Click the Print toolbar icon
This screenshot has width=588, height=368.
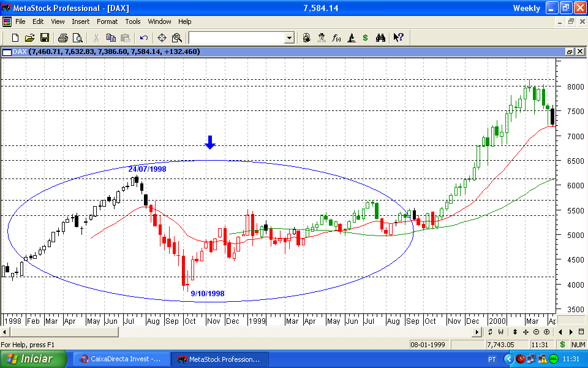[x=63, y=37]
